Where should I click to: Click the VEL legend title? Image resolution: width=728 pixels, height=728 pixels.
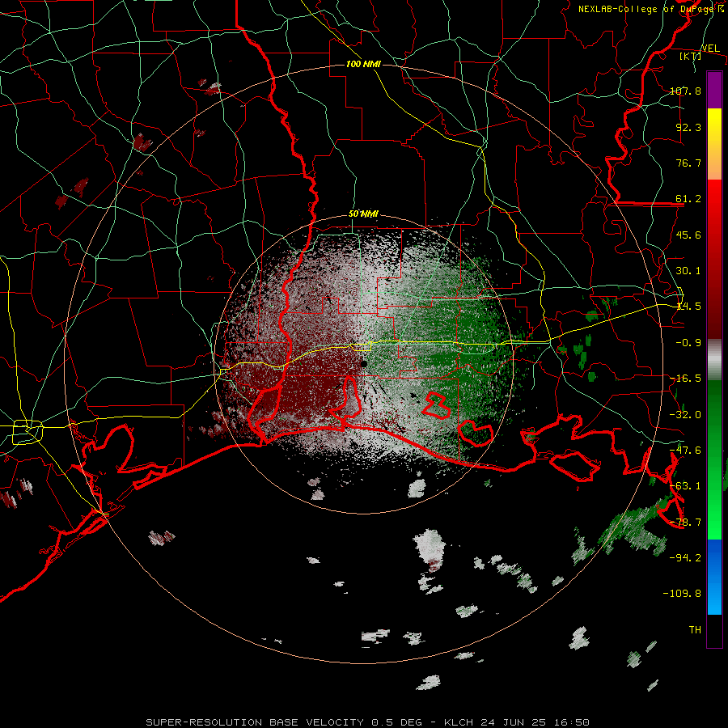point(710,49)
